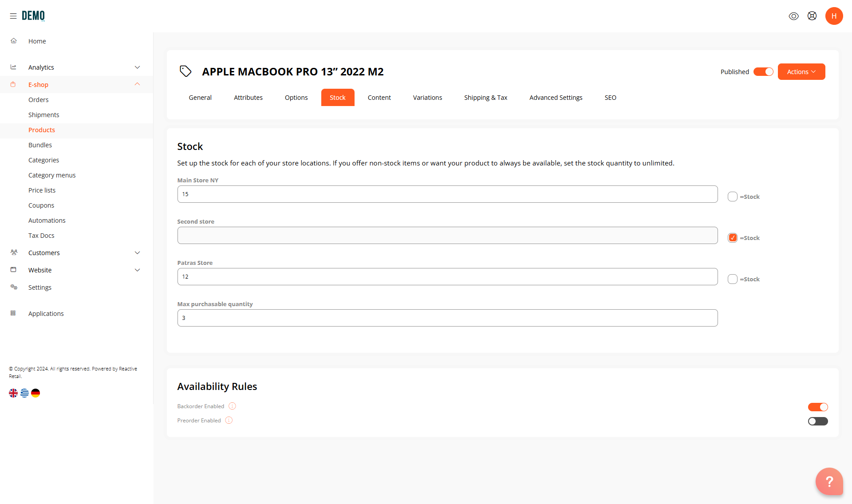Viewport: 852px width, 504px height.
Task: Switch language to German flag
Action: click(35, 393)
